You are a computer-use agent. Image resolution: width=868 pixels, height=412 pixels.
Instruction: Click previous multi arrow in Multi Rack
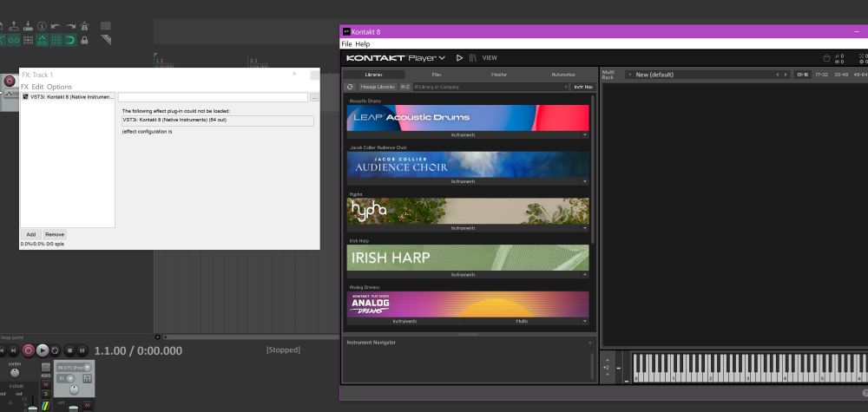pyautogui.click(x=777, y=75)
